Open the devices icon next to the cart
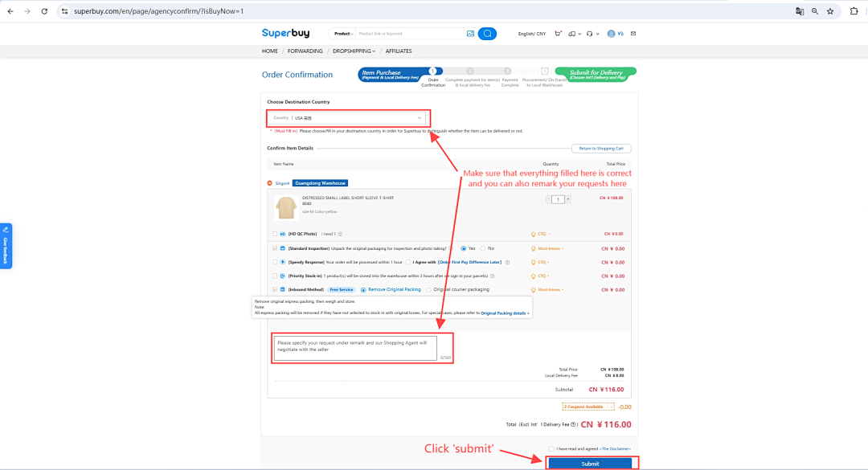Viewport: 868px width, 470px height. click(x=572, y=34)
